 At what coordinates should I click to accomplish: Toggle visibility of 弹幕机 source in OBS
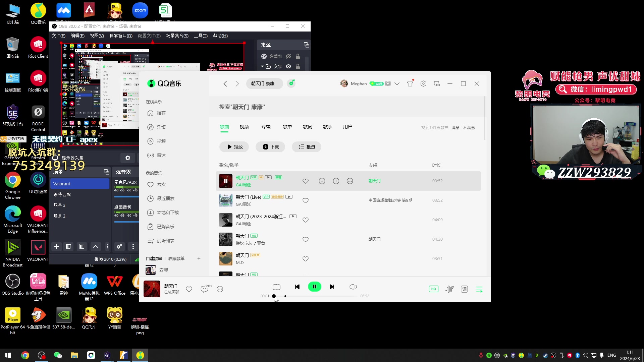tap(288, 56)
